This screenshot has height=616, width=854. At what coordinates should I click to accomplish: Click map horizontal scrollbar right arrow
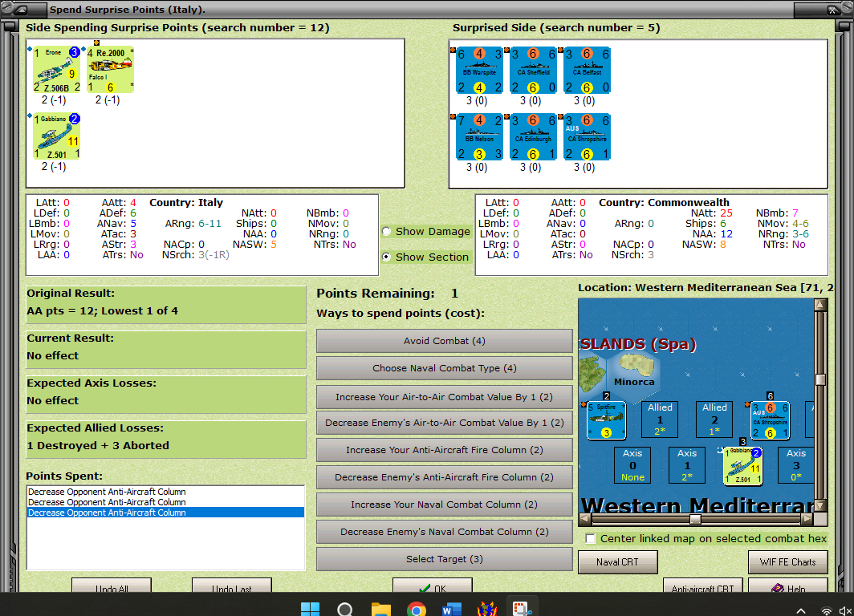(807, 519)
